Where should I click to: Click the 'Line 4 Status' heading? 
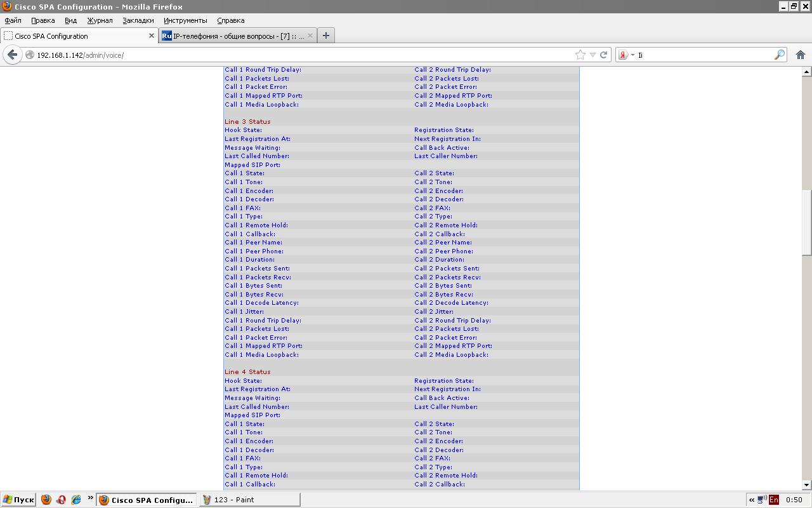247,372
